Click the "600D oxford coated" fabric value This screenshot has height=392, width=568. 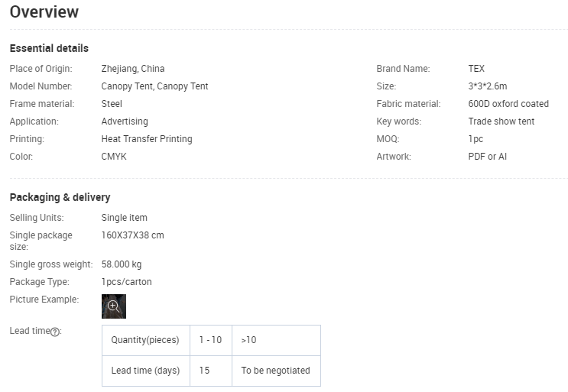point(508,104)
